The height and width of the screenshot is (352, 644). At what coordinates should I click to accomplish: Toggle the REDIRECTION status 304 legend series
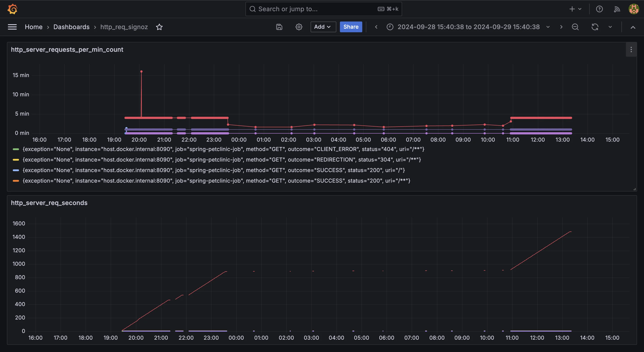click(222, 160)
